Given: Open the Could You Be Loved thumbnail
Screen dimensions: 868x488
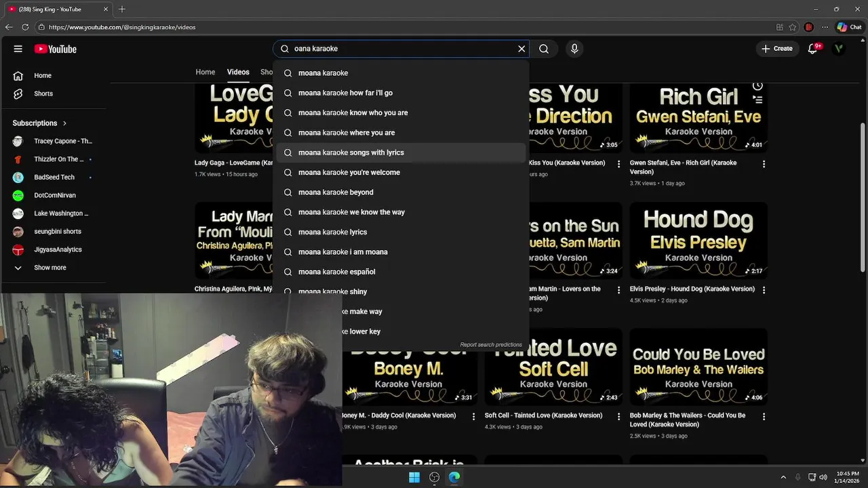Looking at the screenshot, I should point(698,367).
